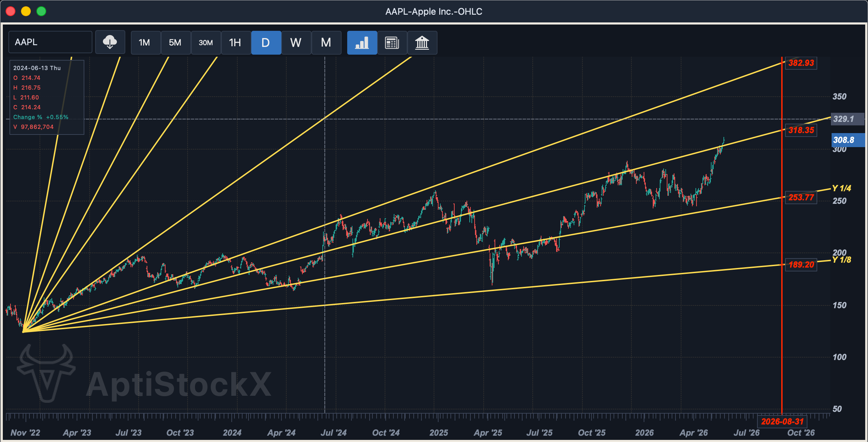Open the news calendar icon
This screenshot has height=442, width=868.
coord(392,42)
